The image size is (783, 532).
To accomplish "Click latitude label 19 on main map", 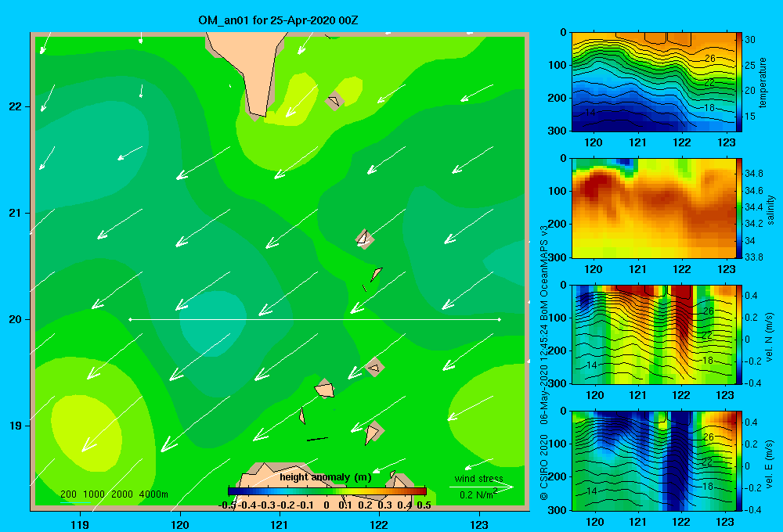I will pyautogui.click(x=16, y=426).
